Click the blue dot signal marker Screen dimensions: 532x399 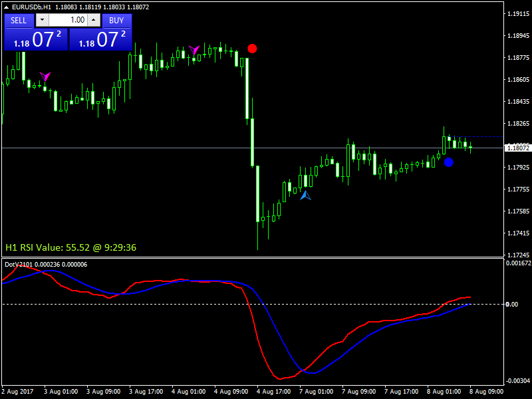(449, 162)
